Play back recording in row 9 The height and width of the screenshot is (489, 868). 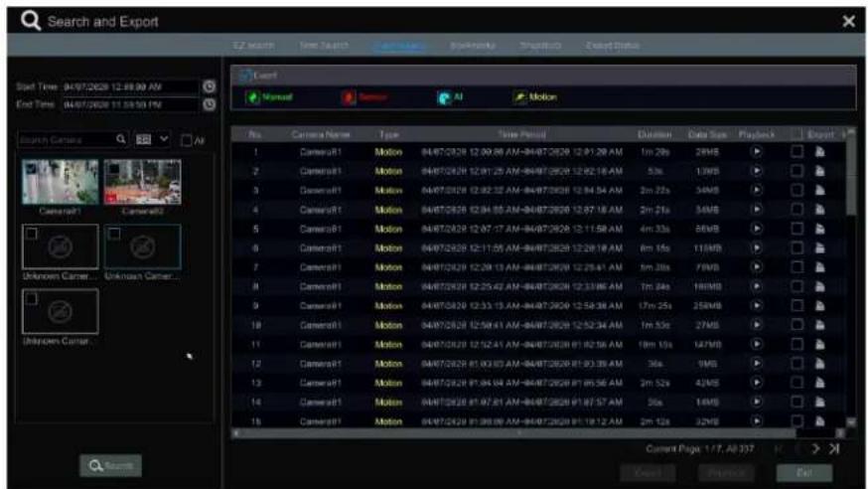click(x=756, y=306)
